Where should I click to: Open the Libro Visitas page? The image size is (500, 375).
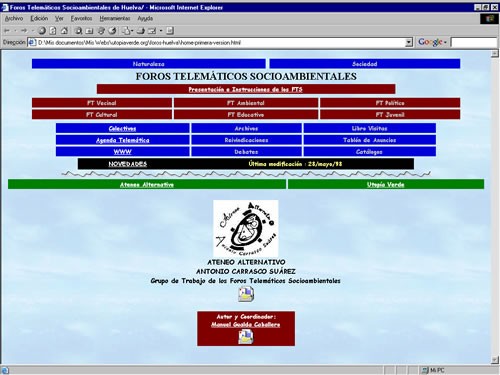coord(369,128)
